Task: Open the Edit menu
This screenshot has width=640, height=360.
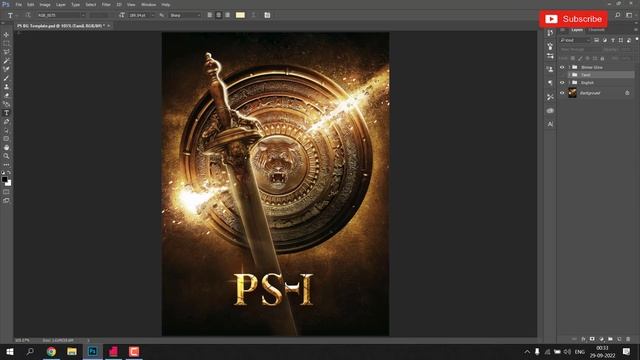Action: point(31,4)
